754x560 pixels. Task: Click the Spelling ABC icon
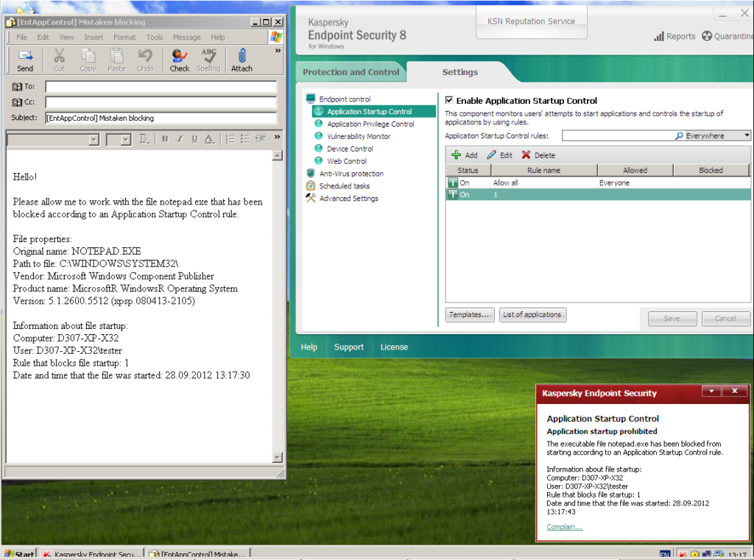point(208,60)
